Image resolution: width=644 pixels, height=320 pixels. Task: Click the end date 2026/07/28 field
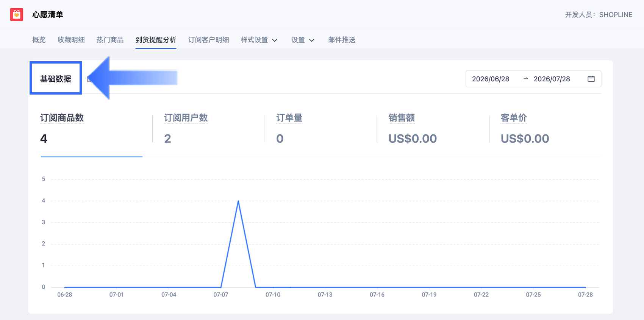[x=552, y=79]
